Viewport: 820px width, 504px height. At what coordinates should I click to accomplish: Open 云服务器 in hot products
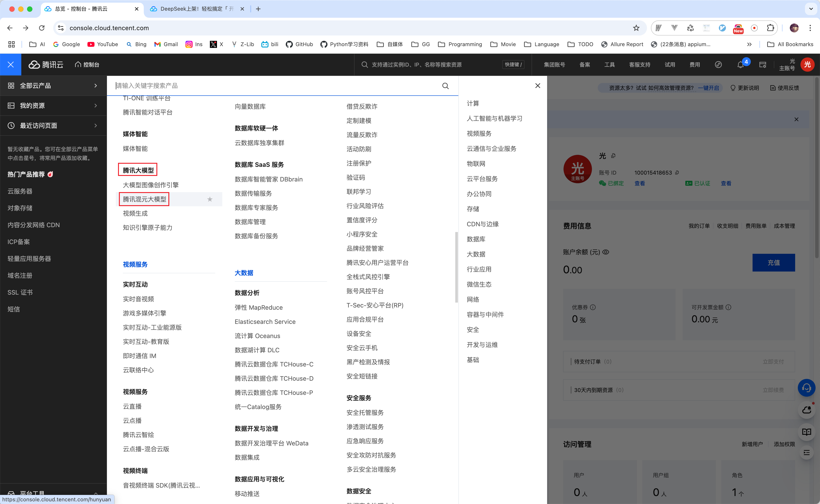click(x=20, y=191)
